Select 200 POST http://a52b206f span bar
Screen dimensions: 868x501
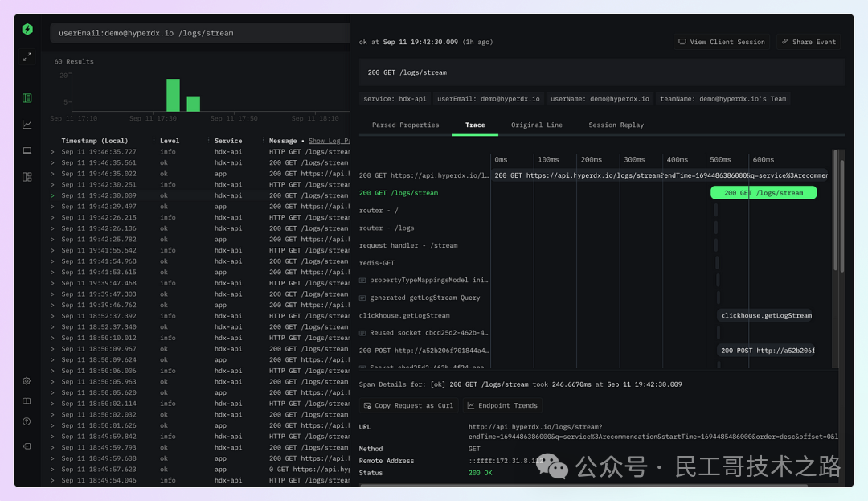tap(767, 351)
